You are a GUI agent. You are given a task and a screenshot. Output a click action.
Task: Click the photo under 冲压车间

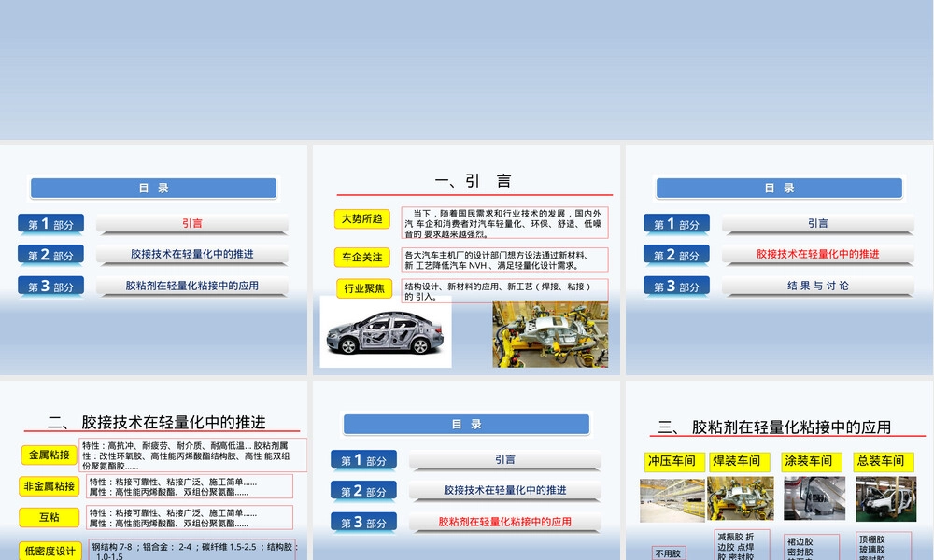(672, 500)
